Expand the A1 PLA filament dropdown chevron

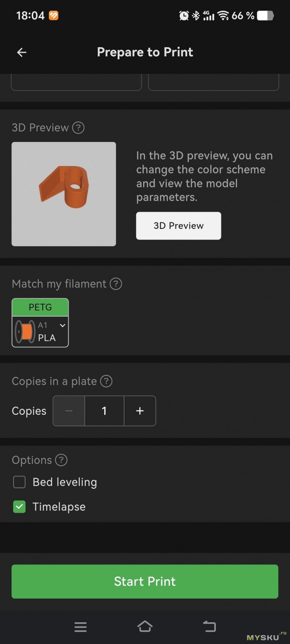[63, 325]
